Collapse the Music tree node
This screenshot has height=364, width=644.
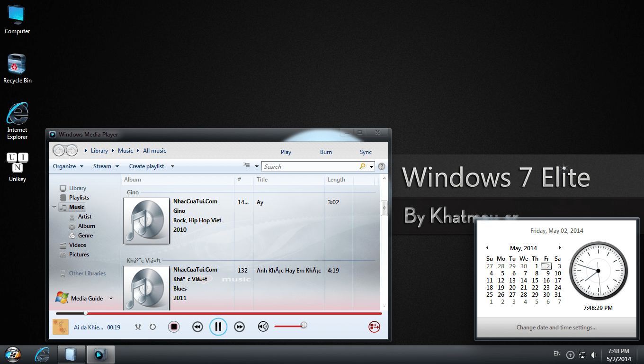(x=54, y=207)
